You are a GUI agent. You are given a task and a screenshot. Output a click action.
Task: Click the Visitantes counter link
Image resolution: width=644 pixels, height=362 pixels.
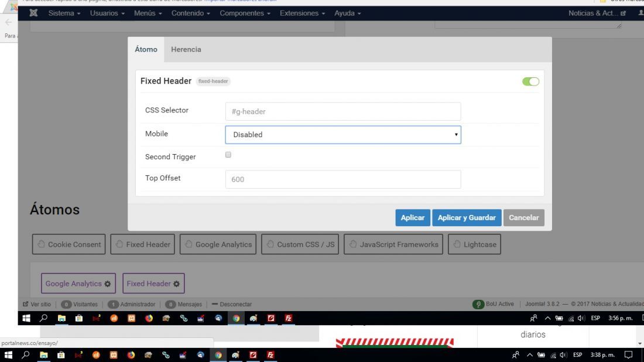pyautogui.click(x=79, y=305)
